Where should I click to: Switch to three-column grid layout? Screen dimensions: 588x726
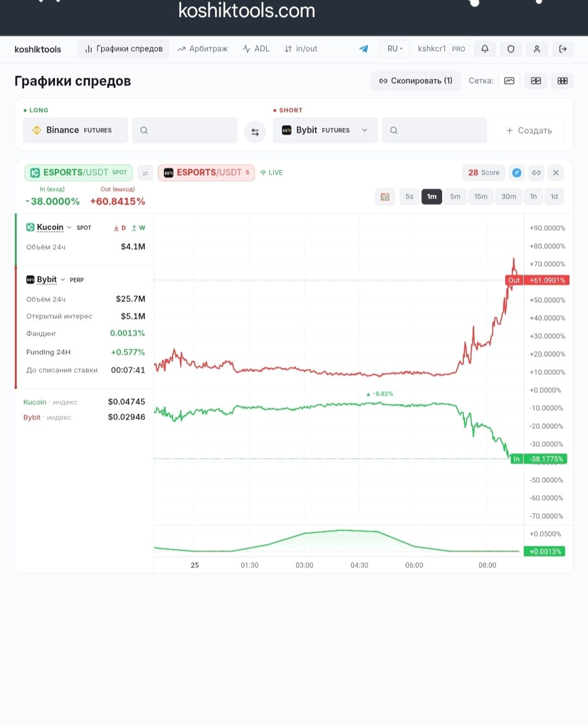point(562,81)
